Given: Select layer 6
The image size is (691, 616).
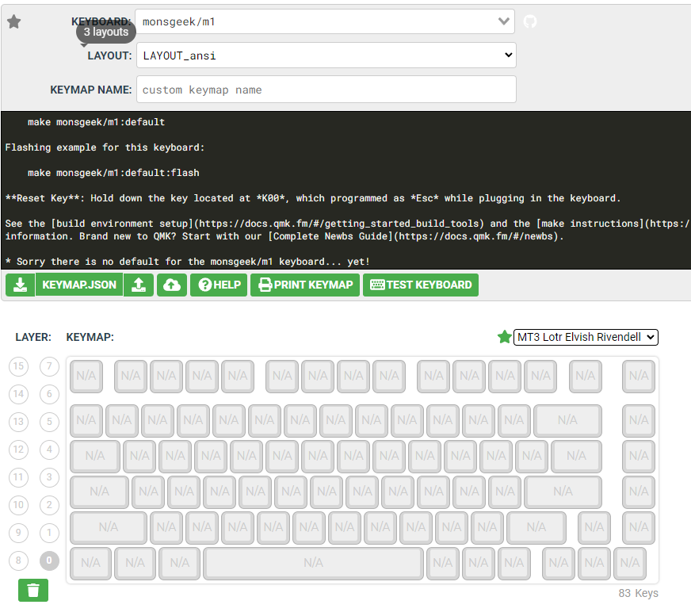Looking at the screenshot, I should click(49, 394).
